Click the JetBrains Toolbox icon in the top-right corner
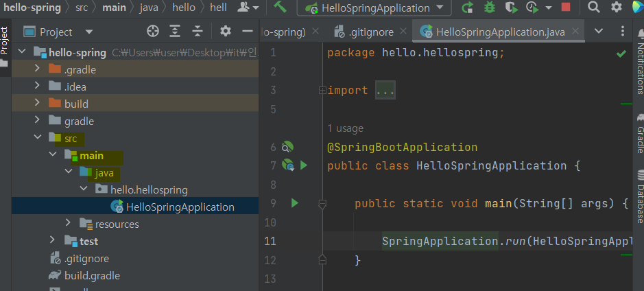This screenshot has height=291, width=644. point(638,7)
